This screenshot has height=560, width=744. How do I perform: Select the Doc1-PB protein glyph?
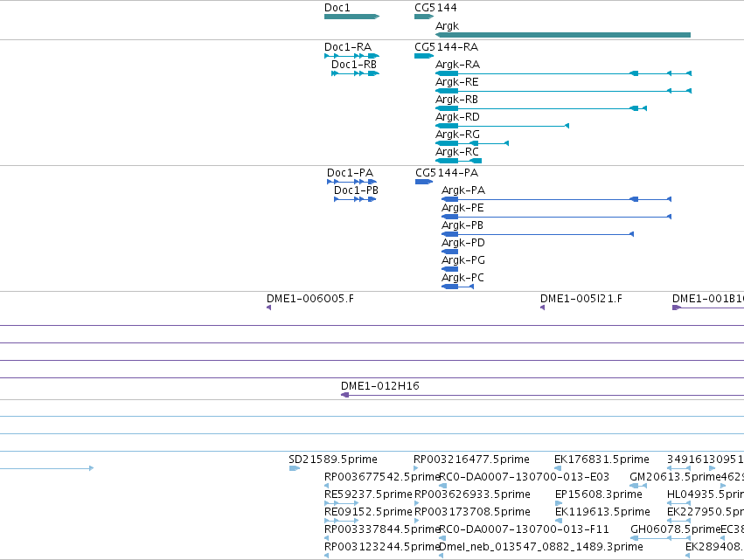tap(355, 199)
